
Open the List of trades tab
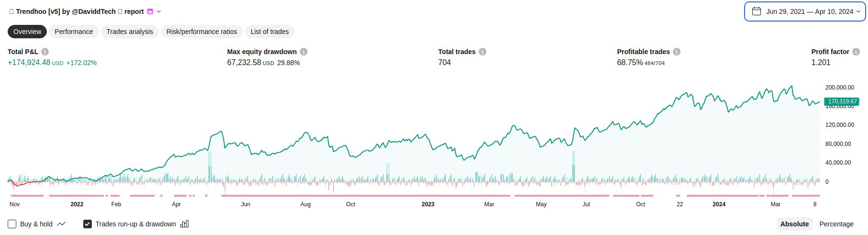[x=270, y=32]
